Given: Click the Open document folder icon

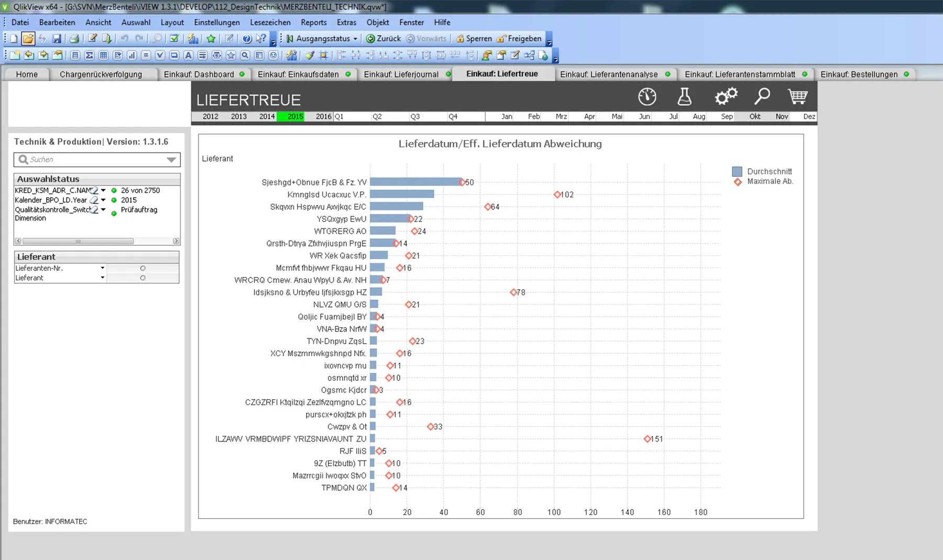Looking at the screenshot, I should [28, 39].
